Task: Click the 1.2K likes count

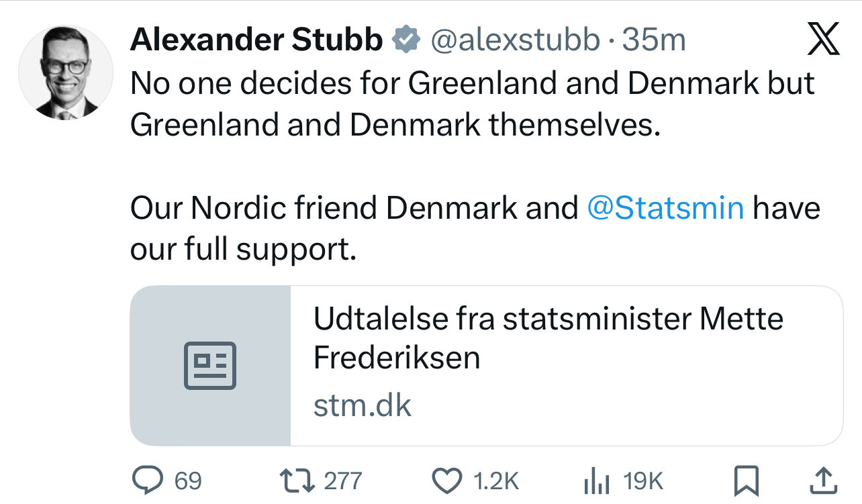Action: (x=496, y=481)
